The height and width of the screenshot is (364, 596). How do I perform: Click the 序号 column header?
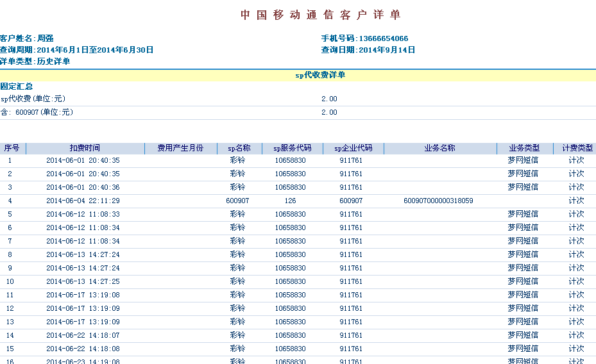12,148
